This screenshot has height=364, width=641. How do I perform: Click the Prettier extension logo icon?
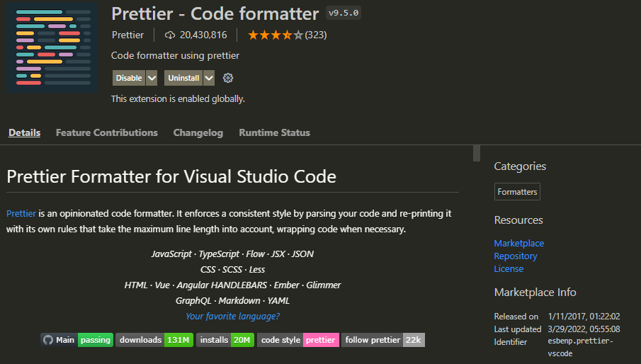tap(52, 47)
